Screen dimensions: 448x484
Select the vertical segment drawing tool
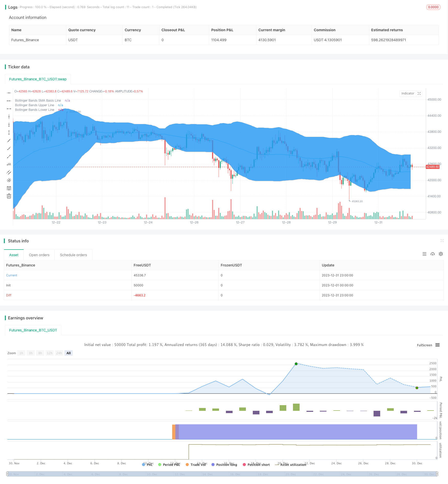pyautogui.click(x=9, y=133)
